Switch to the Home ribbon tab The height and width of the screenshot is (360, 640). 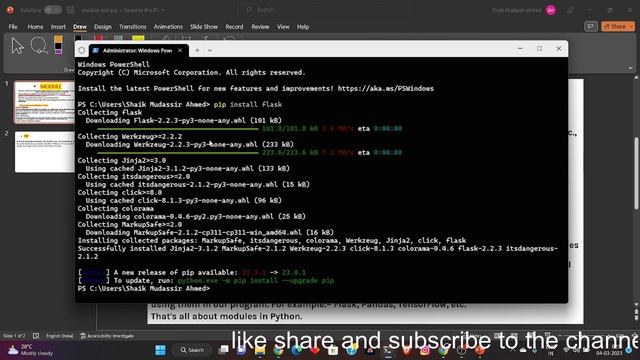pos(35,27)
